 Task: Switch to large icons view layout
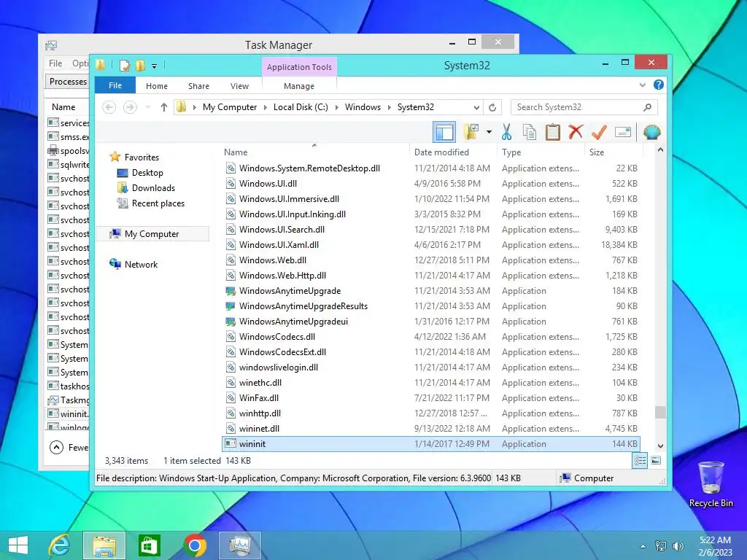click(x=656, y=461)
